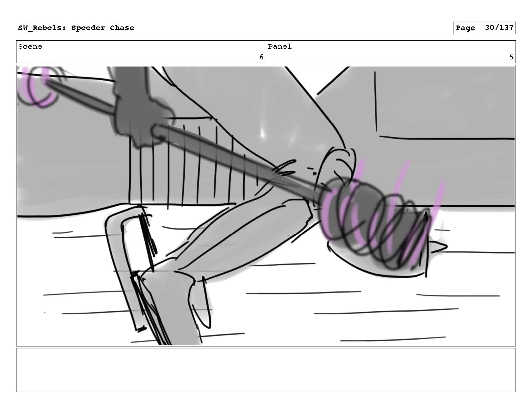This screenshot has height=412, width=532.
Task: Click the title 'SW_Rebels: Speeder Chase'
Action: pos(76,28)
